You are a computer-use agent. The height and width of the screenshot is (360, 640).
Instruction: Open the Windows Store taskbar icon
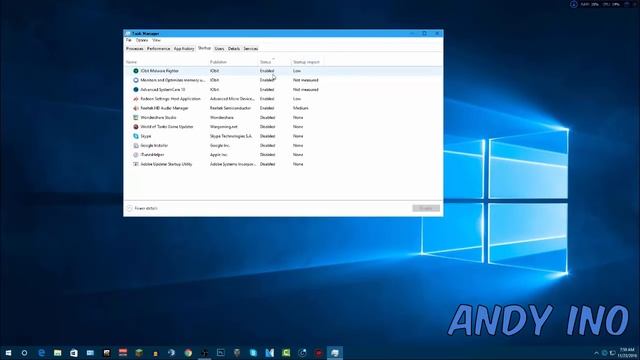coord(74,353)
